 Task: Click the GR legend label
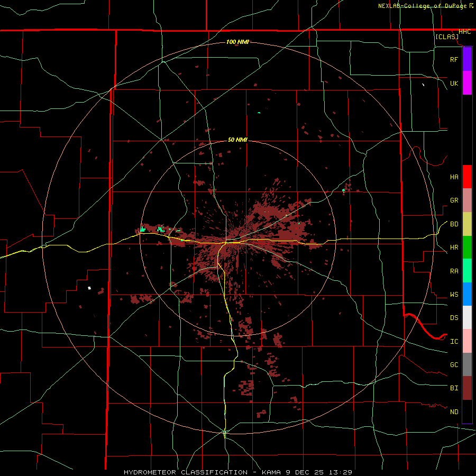454,200
